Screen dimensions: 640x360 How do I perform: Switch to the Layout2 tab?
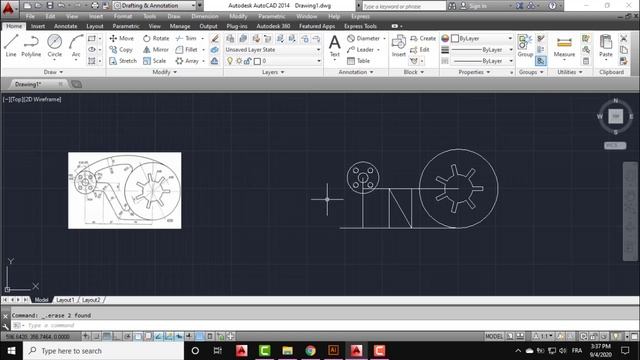[x=91, y=300]
